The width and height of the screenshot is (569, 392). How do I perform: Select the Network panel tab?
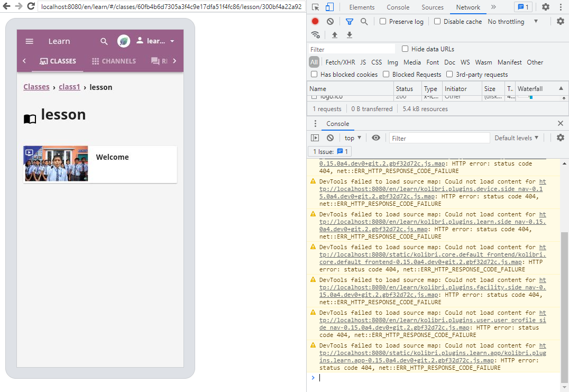(468, 7)
